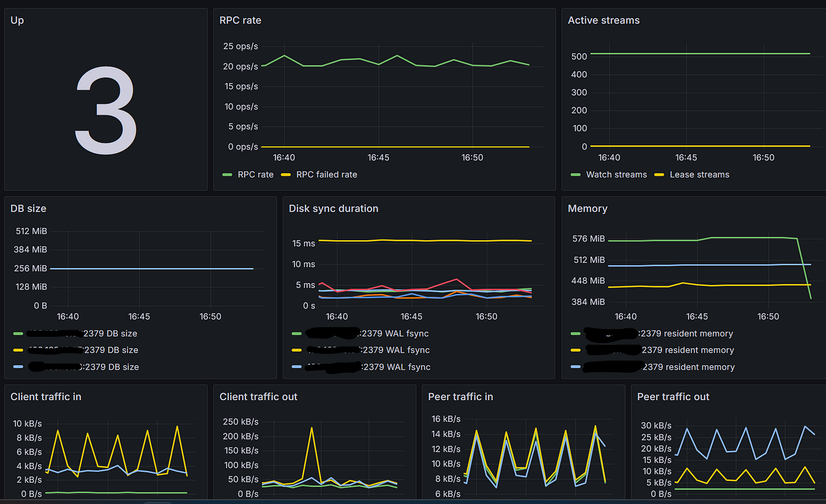
Task: Open the Client traffic out panel menu
Action: point(258,396)
